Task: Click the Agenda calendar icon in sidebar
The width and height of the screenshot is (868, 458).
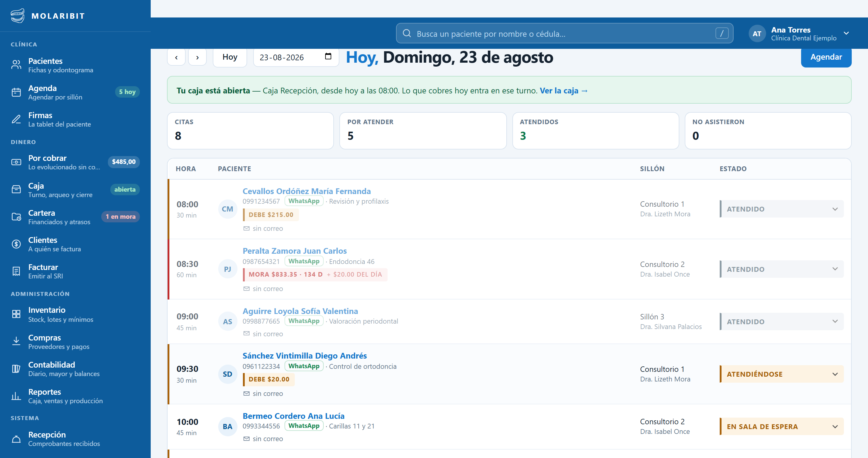Action: click(x=16, y=92)
